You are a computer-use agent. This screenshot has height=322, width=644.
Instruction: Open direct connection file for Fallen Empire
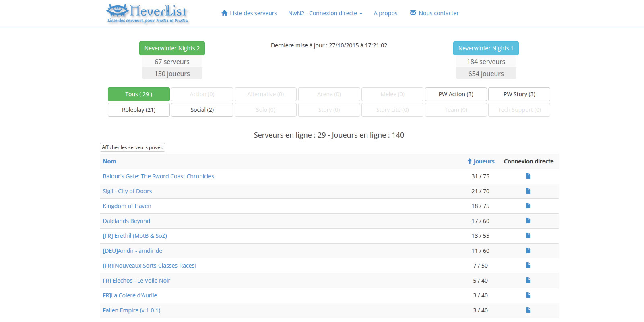click(x=528, y=310)
